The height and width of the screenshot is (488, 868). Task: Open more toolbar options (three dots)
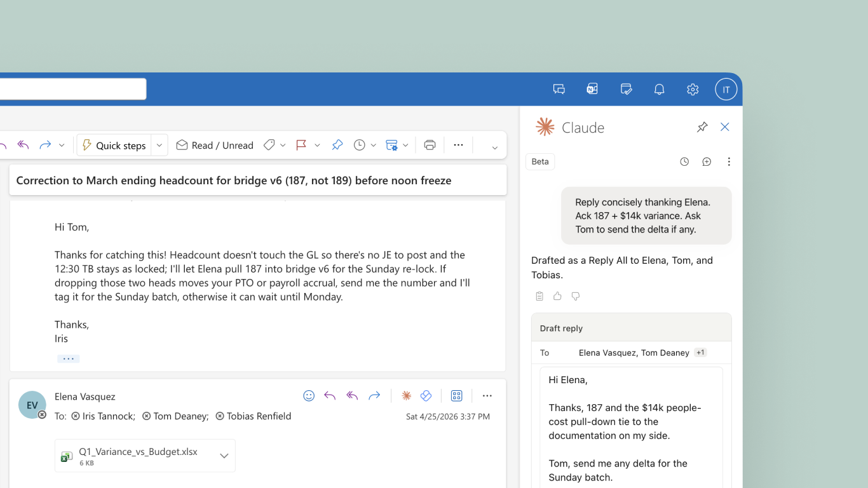[x=459, y=145]
